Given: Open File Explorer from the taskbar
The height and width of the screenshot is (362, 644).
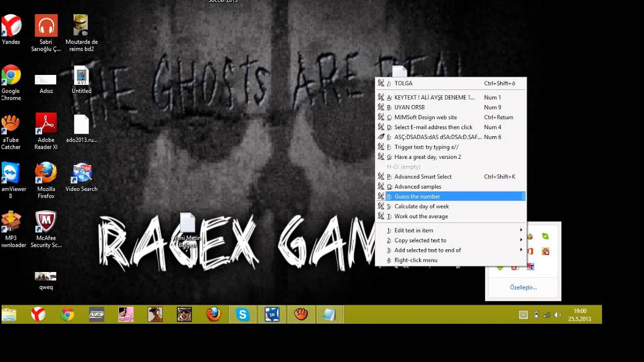Looking at the screenshot, I should tap(9, 314).
